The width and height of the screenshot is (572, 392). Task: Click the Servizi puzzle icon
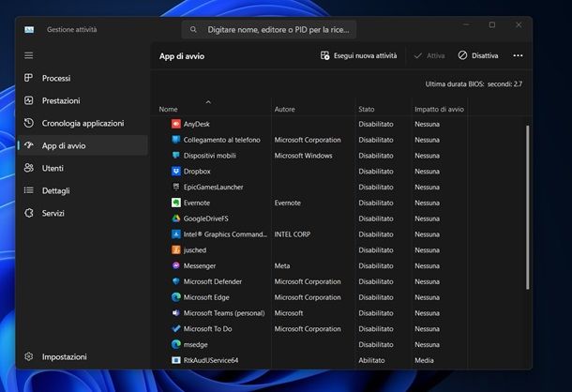click(29, 213)
